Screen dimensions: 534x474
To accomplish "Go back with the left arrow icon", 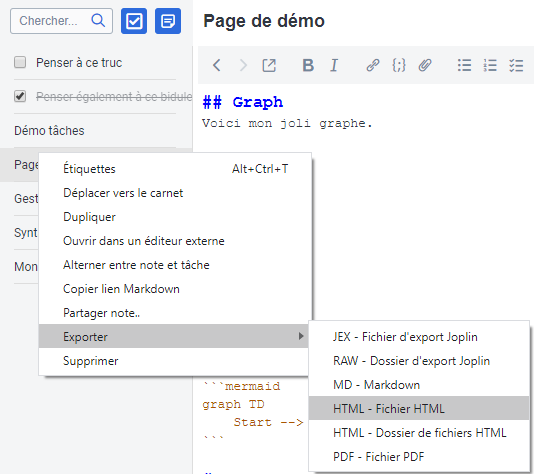I will [217, 65].
